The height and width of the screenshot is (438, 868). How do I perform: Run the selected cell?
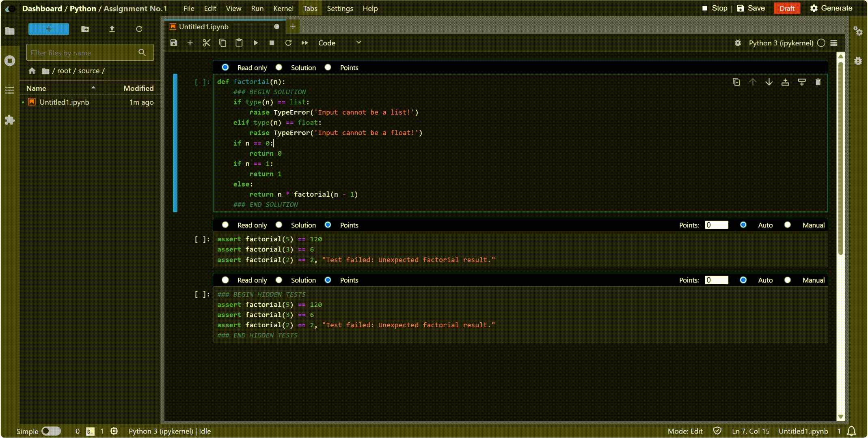pos(256,43)
